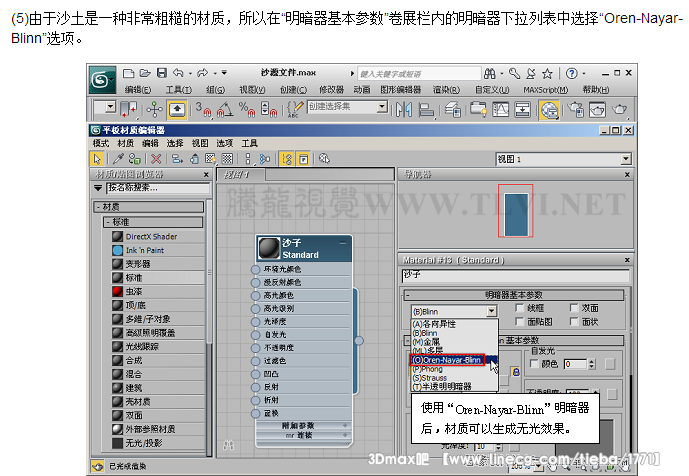Click the Assign Material to Selection icon
The width and height of the screenshot is (689, 476).
point(134,159)
